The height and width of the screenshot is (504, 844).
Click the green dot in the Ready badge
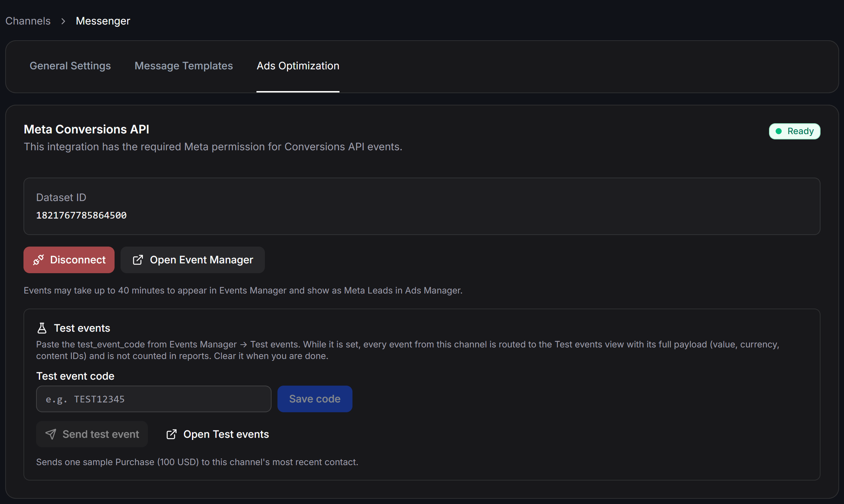click(x=778, y=131)
